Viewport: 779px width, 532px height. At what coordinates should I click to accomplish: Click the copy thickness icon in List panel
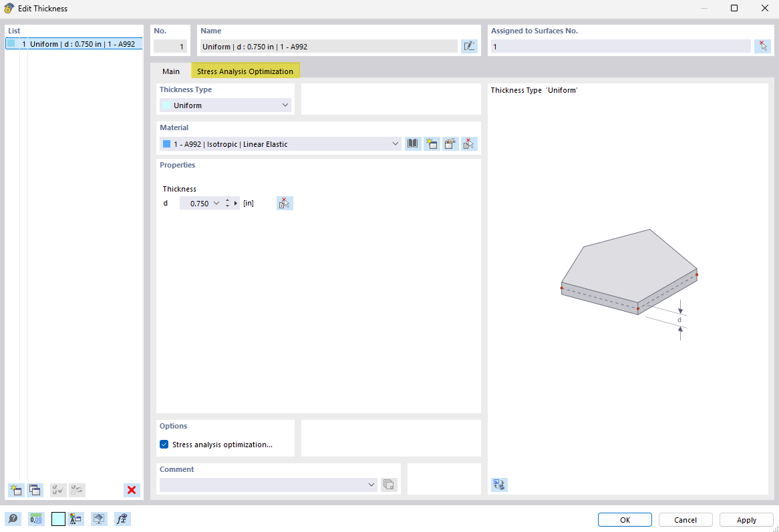click(35, 491)
